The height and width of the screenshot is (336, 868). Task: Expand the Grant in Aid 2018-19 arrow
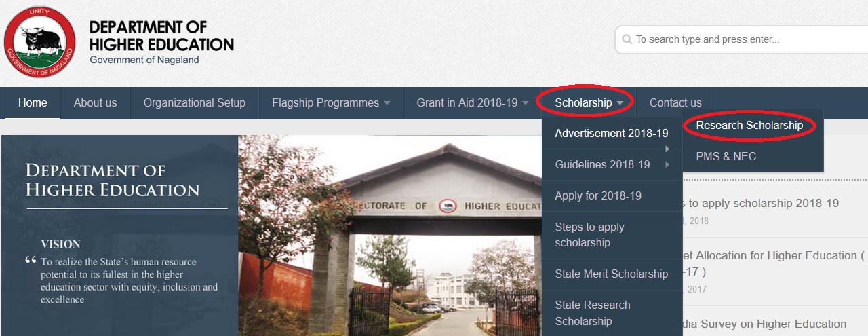click(x=526, y=103)
